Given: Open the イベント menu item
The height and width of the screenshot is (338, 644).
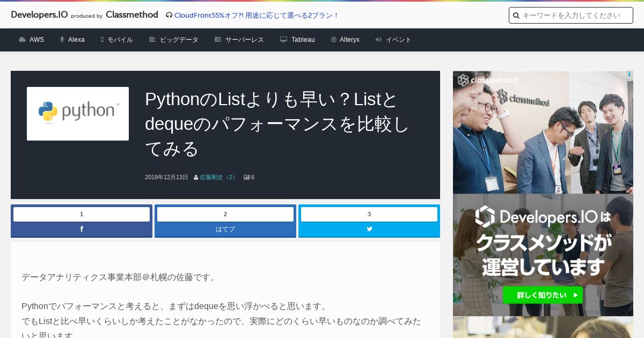Looking at the screenshot, I should pyautogui.click(x=399, y=40).
